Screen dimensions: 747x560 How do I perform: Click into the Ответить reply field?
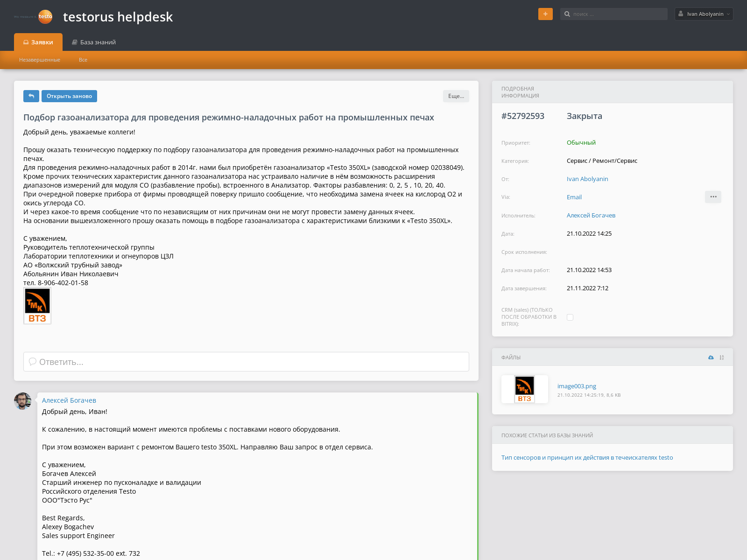[x=246, y=362]
